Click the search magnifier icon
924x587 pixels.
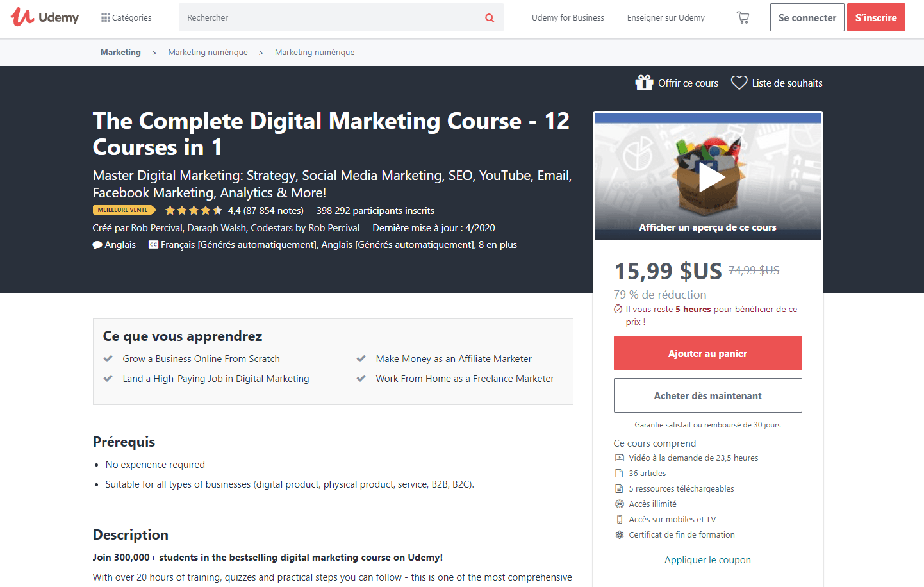490,18
